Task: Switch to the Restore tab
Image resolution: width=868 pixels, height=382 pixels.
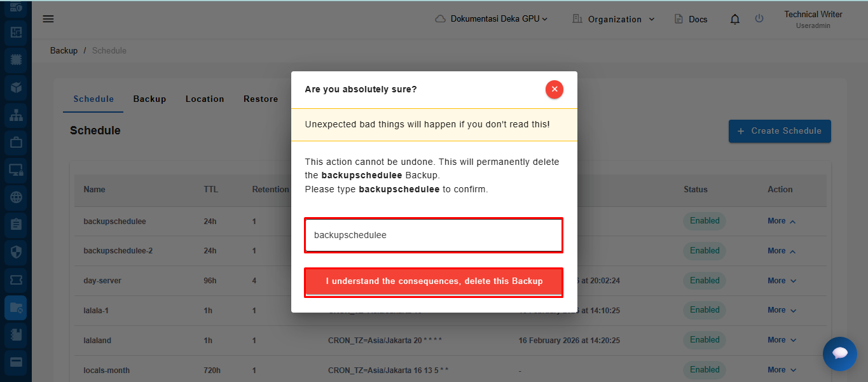Action: click(261, 99)
